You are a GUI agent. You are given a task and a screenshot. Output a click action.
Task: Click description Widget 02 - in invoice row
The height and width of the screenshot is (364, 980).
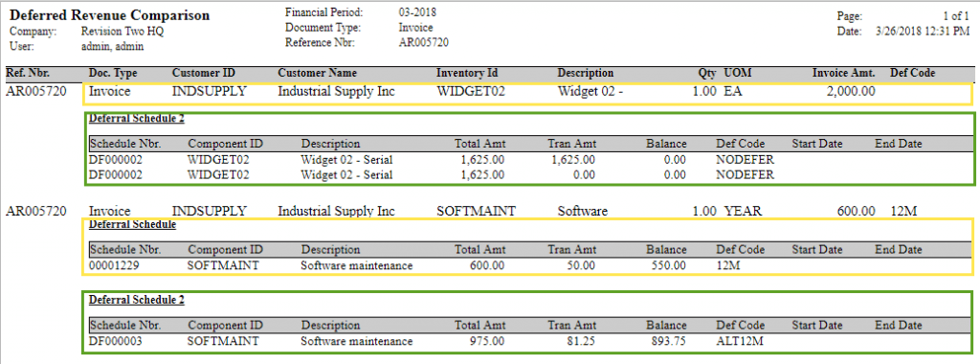590,92
